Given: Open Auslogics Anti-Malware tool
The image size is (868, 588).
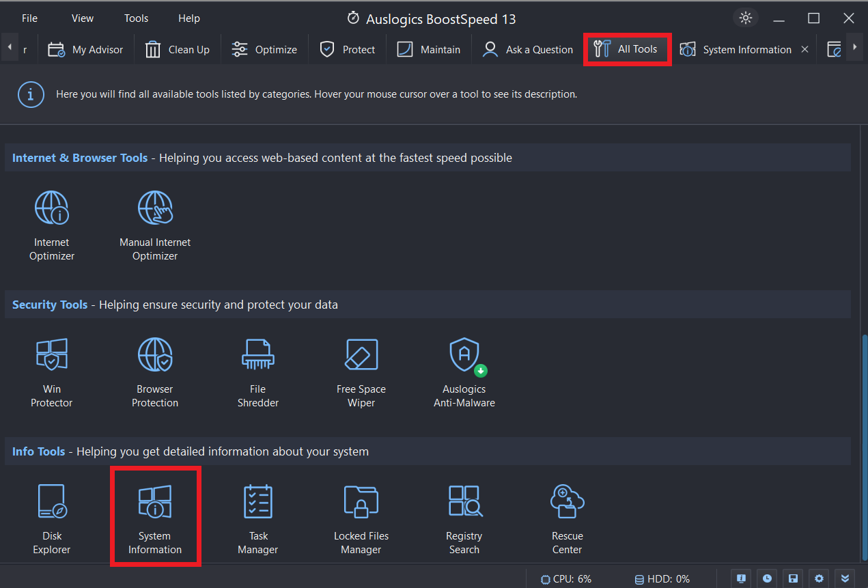Looking at the screenshot, I should pyautogui.click(x=464, y=373).
